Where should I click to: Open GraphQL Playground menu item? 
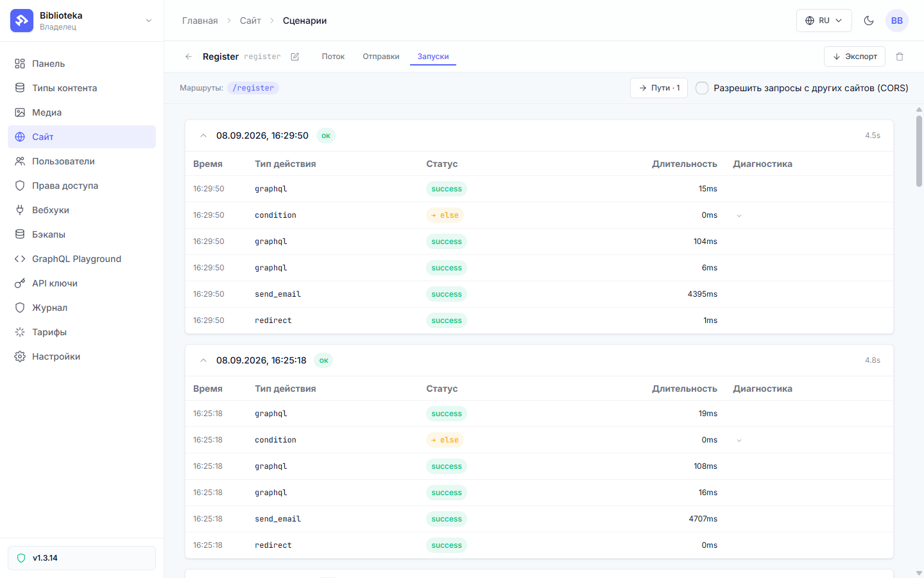pos(81,259)
